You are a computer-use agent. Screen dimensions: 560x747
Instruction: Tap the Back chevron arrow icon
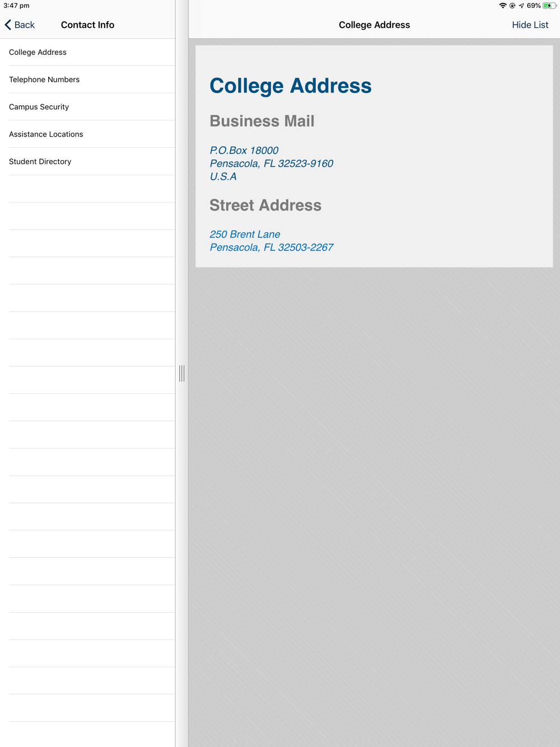8,25
